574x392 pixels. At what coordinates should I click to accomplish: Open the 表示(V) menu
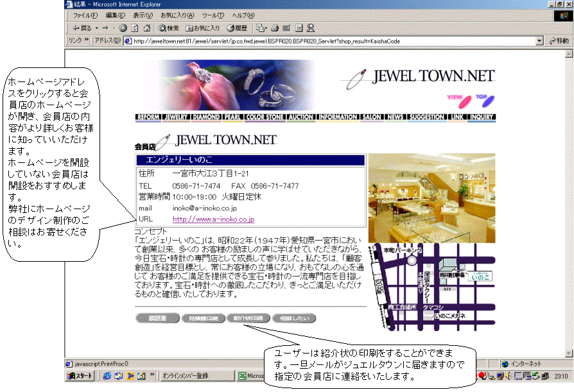[x=143, y=15]
